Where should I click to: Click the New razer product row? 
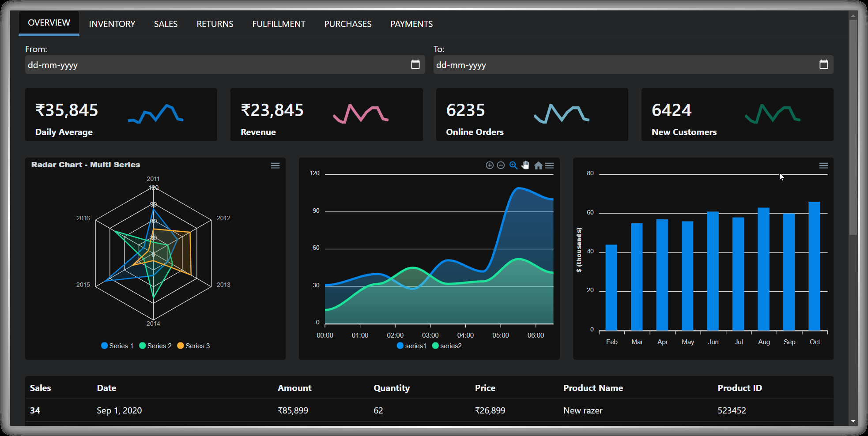[x=582, y=410]
